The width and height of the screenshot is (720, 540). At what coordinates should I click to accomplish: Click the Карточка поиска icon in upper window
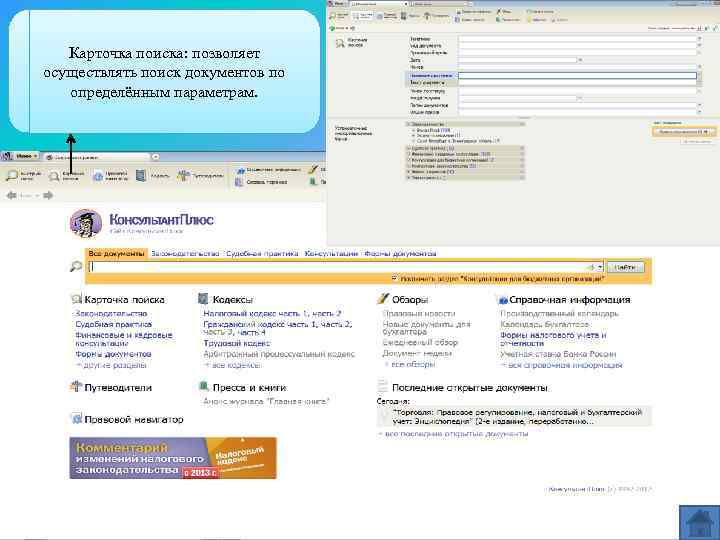click(x=340, y=44)
